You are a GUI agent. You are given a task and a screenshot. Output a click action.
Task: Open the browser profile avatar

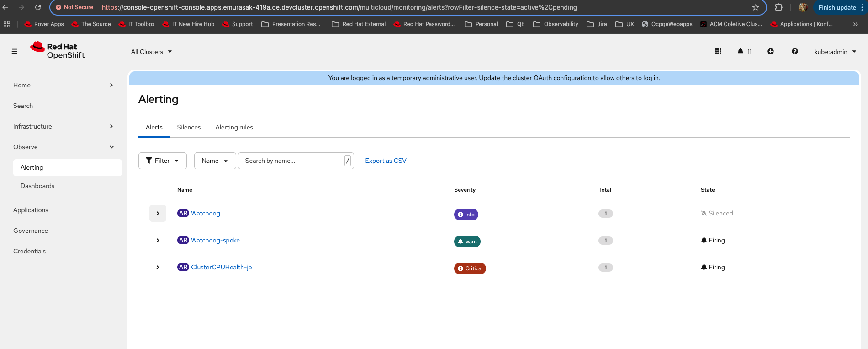[x=803, y=7]
